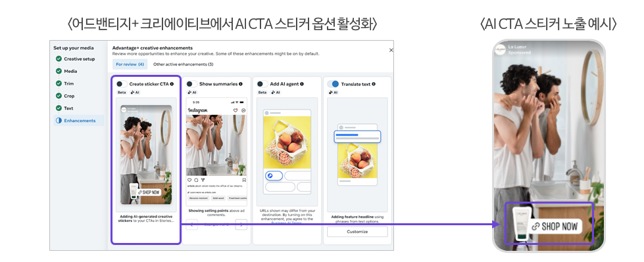Viewport: 644px width, 262px height.
Task: Turn on Show summaries toggle
Action: 191,84
